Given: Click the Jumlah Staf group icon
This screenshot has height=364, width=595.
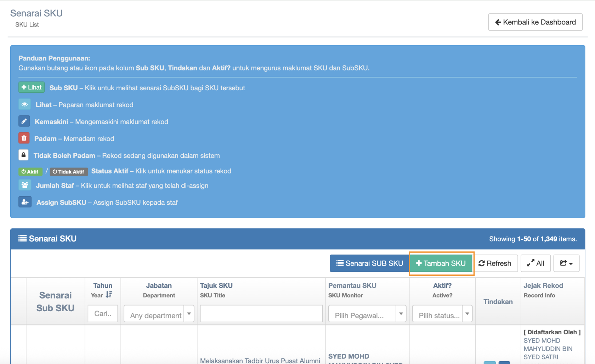Looking at the screenshot, I should click(25, 185).
